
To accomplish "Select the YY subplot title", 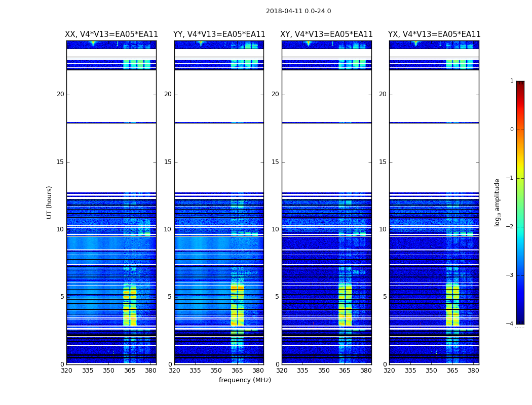I will [219, 34].
